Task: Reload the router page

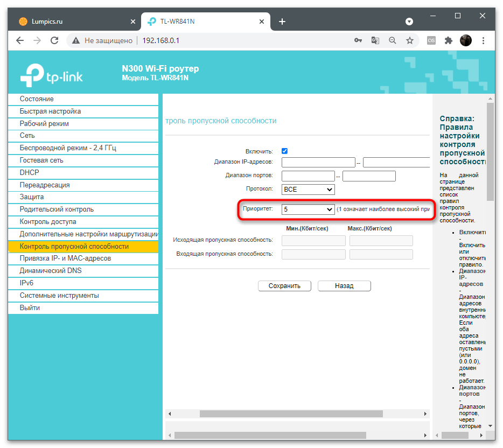Action: pos(54,40)
